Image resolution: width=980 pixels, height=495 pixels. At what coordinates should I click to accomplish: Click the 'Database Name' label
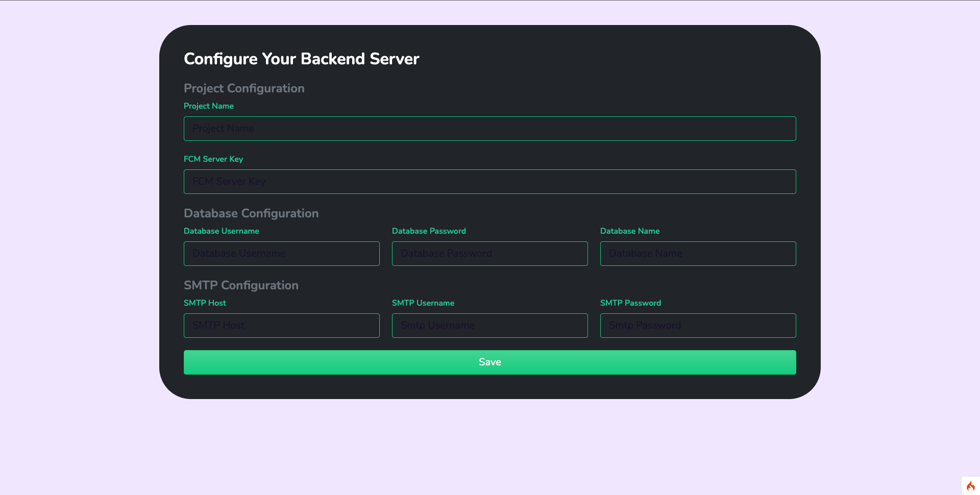point(630,231)
